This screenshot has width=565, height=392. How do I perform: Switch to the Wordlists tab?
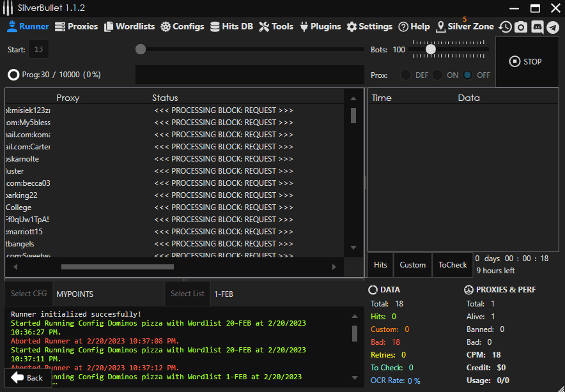pos(130,27)
